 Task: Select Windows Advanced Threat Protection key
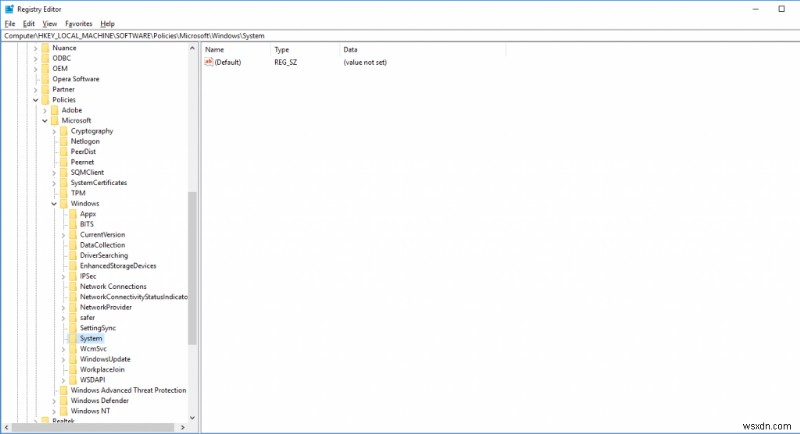128,390
